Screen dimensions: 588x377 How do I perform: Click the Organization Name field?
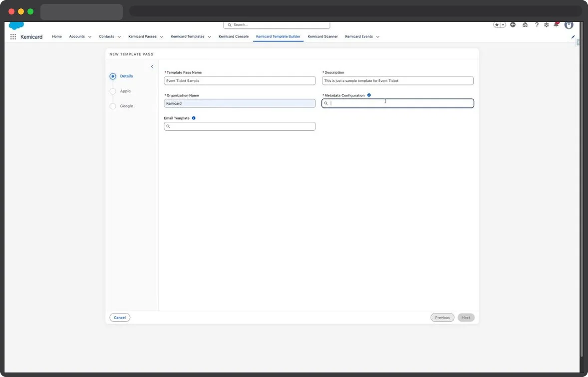click(x=240, y=103)
